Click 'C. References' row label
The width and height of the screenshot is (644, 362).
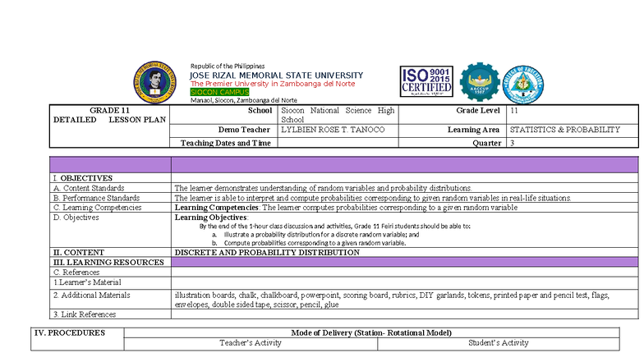76,273
